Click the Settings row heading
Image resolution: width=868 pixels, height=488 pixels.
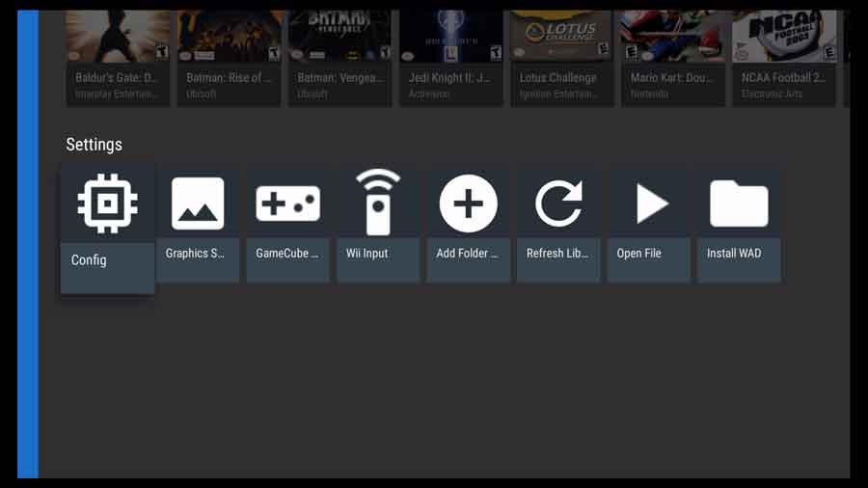[95, 145]
